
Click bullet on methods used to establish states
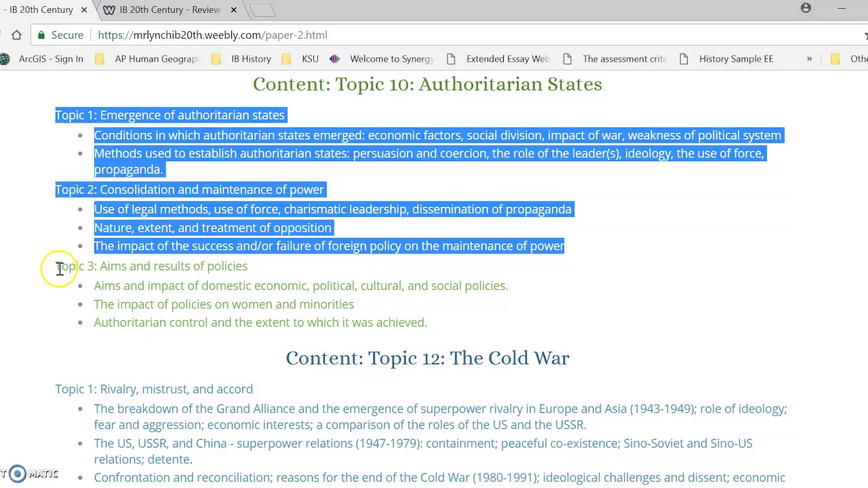[429, 161]
